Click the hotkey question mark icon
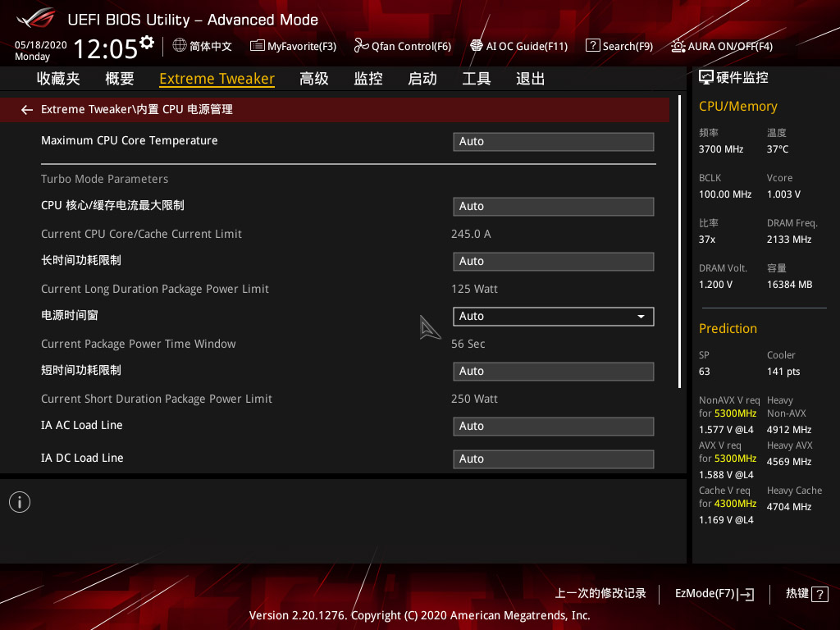The width and height of the screenshot is (840, 630). (820, 594)
